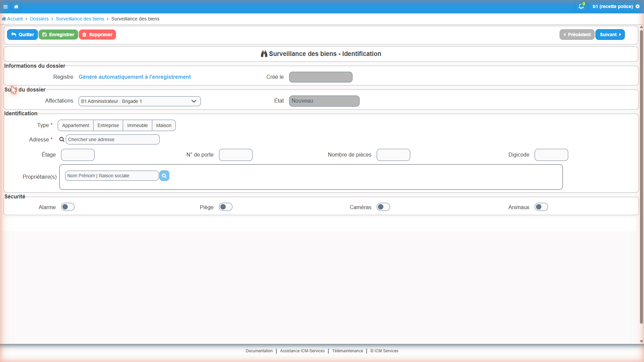This screenshot has width=644, height=362.
Task: Turn on the Caméras switch
Action: pos(383,207)
